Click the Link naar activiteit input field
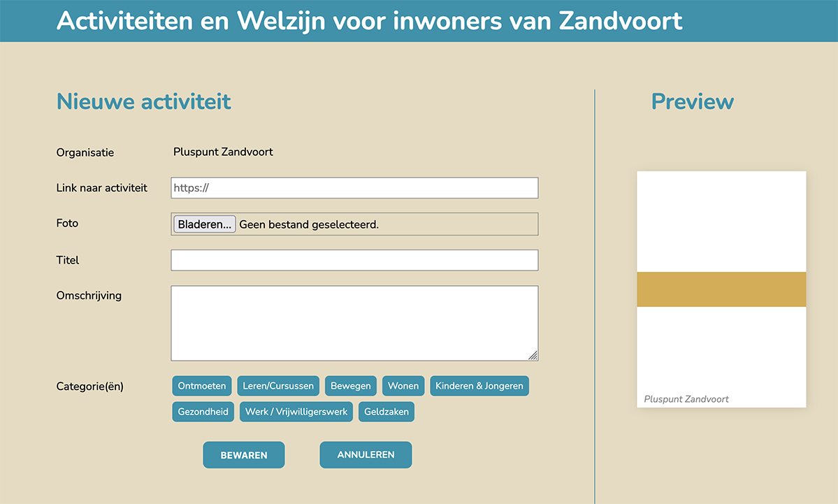 [x=354, y=187]
